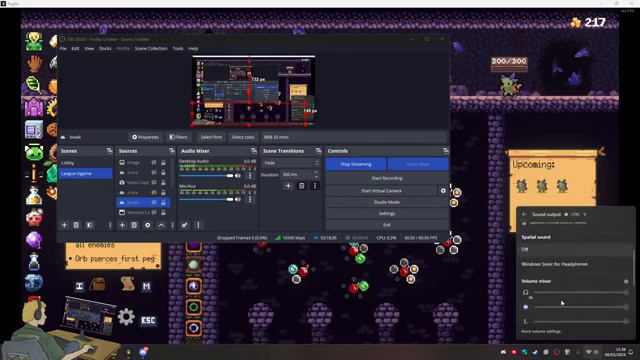Open More volume settings link
Screen dimensions: 640x360
click(x=541, y=331)
